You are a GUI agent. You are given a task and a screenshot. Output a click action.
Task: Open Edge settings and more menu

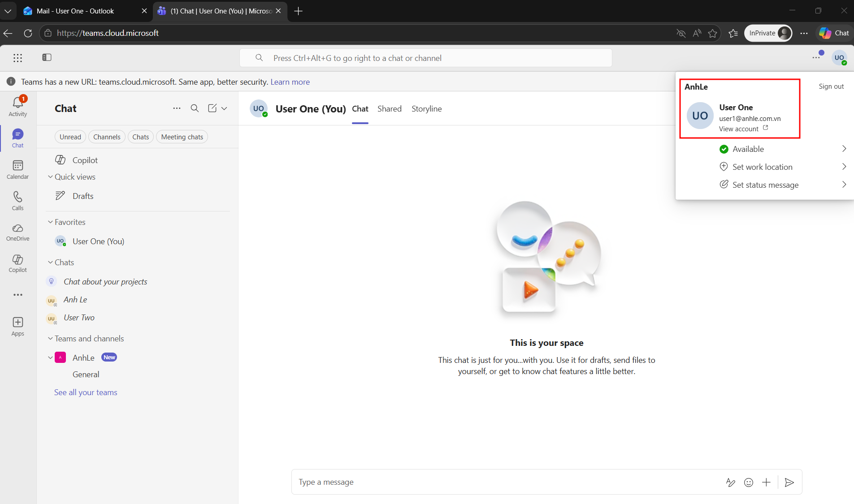(804, 33)
